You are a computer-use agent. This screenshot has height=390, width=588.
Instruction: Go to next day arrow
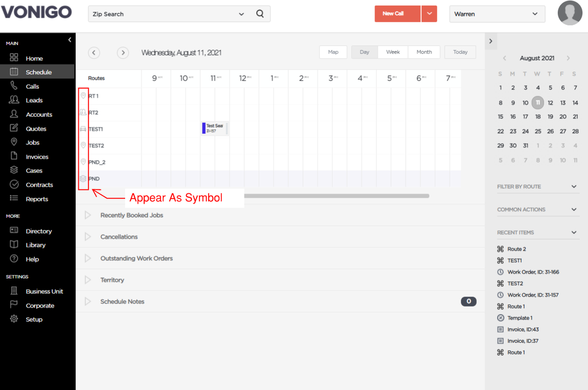coord(123,53)
